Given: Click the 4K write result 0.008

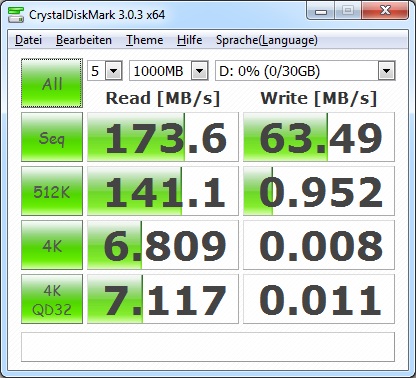Looking at the screenshot, I should [319, 245].
